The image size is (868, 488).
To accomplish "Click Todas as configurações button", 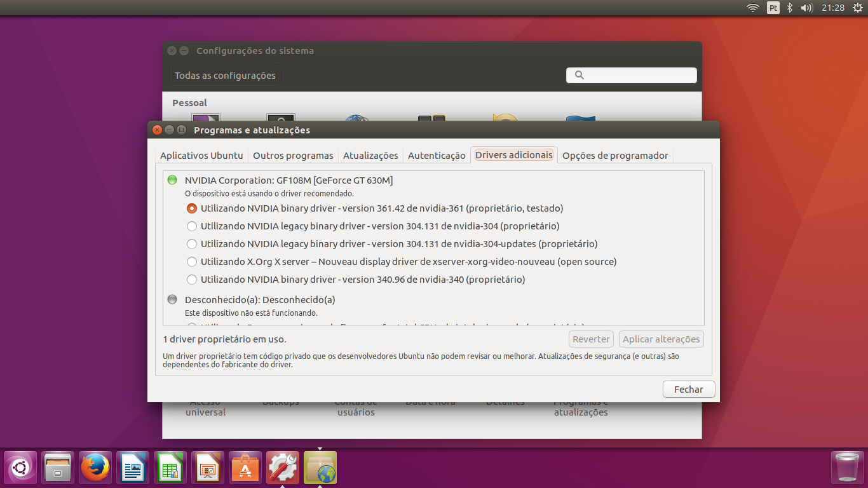I will tap(225, 76).
